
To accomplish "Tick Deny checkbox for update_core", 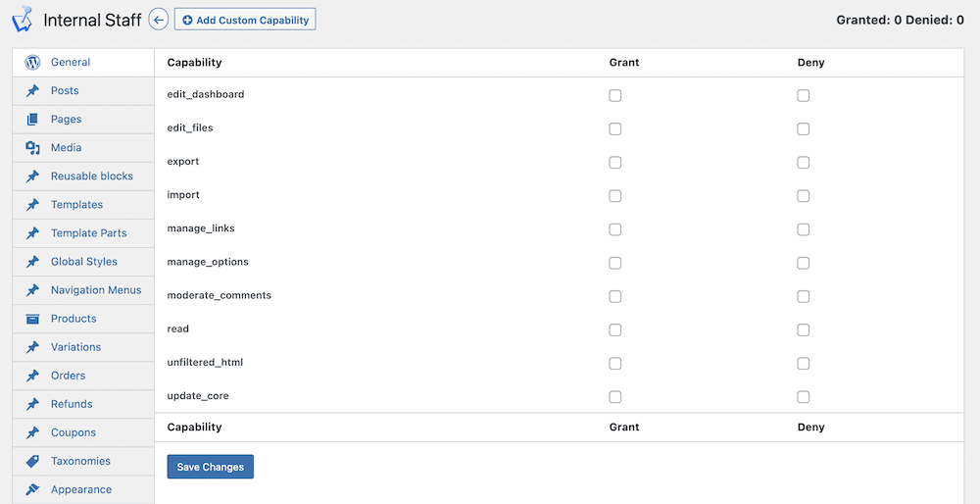I will (804, 396).
